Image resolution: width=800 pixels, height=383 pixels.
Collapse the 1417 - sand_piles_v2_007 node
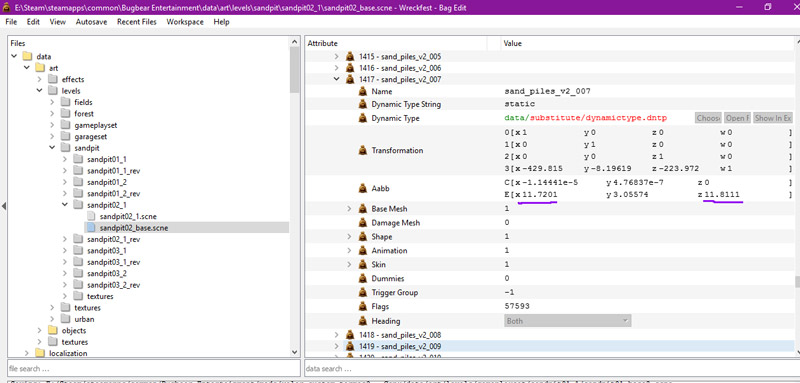(336, 79)
